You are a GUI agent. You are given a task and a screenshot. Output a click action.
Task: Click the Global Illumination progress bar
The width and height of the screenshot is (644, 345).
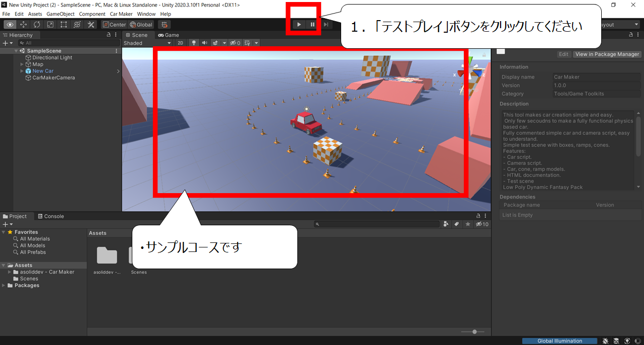click(x=559, y=341)
